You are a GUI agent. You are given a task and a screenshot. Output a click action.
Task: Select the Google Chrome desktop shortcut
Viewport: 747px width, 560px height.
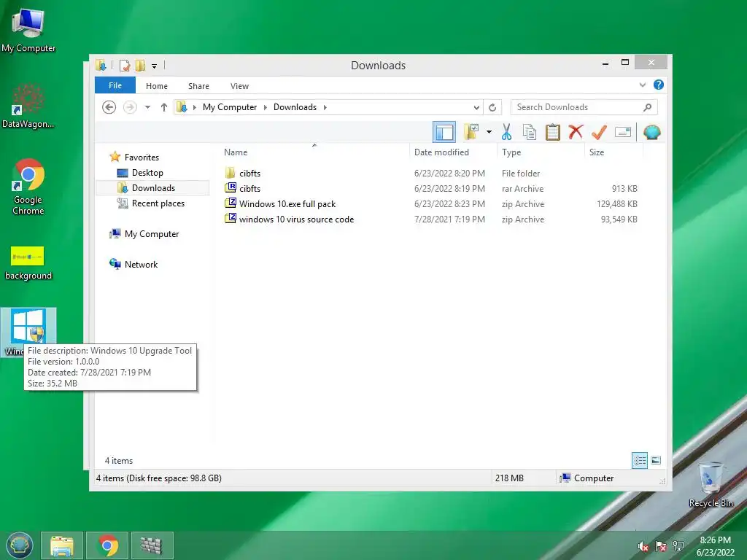tap(28, 187)
